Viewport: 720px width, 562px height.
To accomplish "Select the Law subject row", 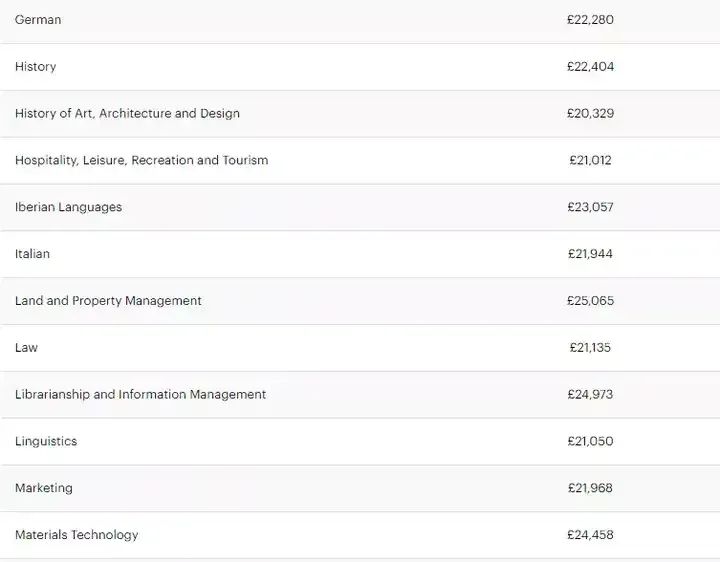I will click(x=360, y=348).
